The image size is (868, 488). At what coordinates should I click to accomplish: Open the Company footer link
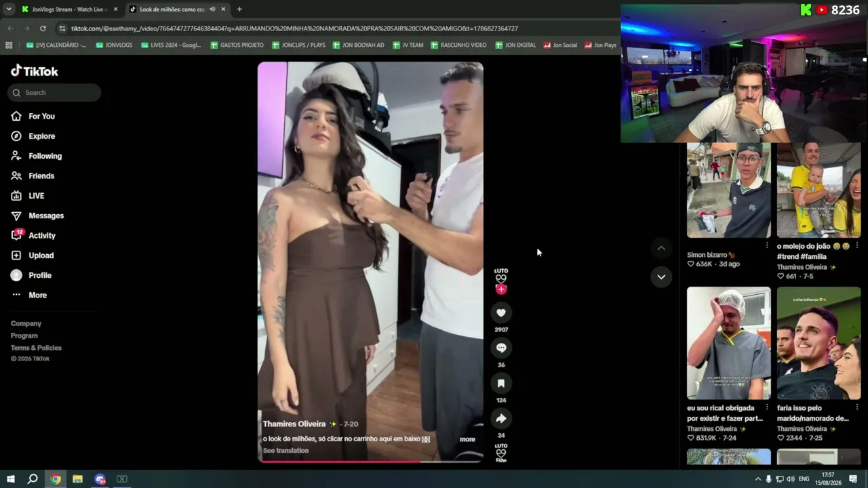tap(26, 323)
